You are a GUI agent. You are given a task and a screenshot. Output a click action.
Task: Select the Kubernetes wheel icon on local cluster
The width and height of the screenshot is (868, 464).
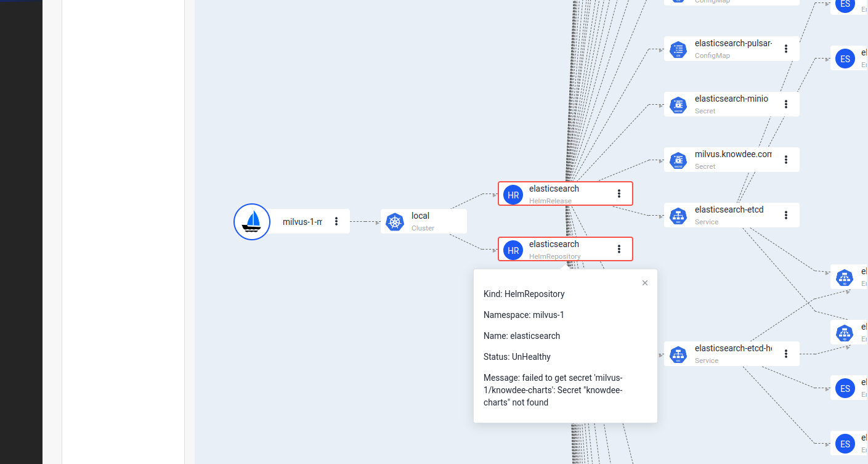(394, 221)
